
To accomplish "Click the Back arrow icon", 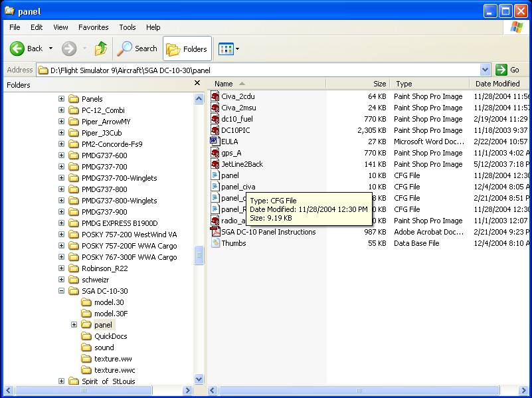I will tap(17, 49).
